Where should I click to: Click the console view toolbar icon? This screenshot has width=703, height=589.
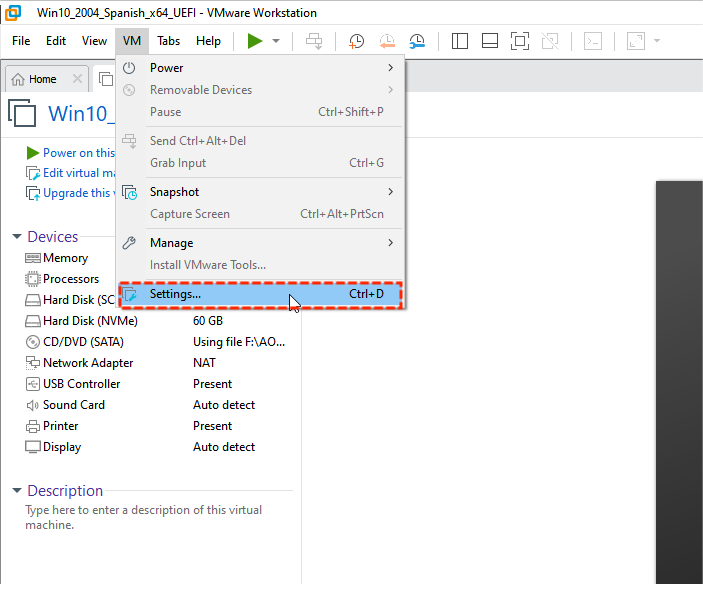pyautogui.click(x=593, y=41)
